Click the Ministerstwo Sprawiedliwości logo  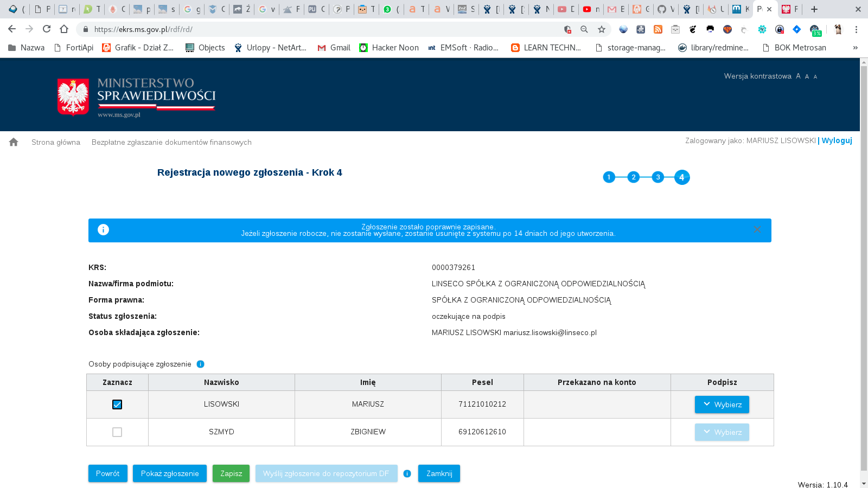point(137,97)
